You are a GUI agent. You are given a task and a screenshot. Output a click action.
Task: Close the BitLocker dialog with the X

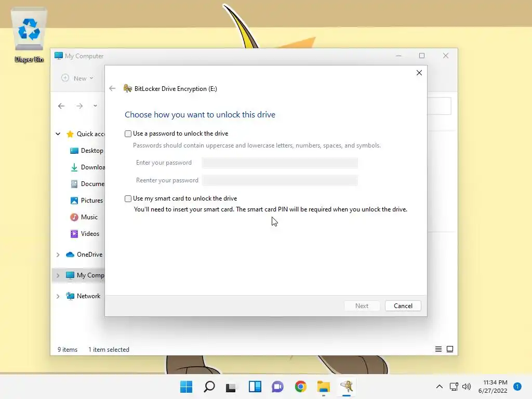[x=419, y=73]
